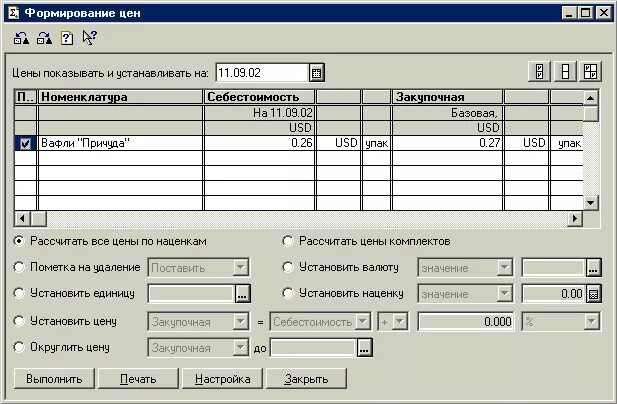This screenshot has height=404, width=617.
Task: Click the "На 11.09.02" subheader cell
Action: 259,113
